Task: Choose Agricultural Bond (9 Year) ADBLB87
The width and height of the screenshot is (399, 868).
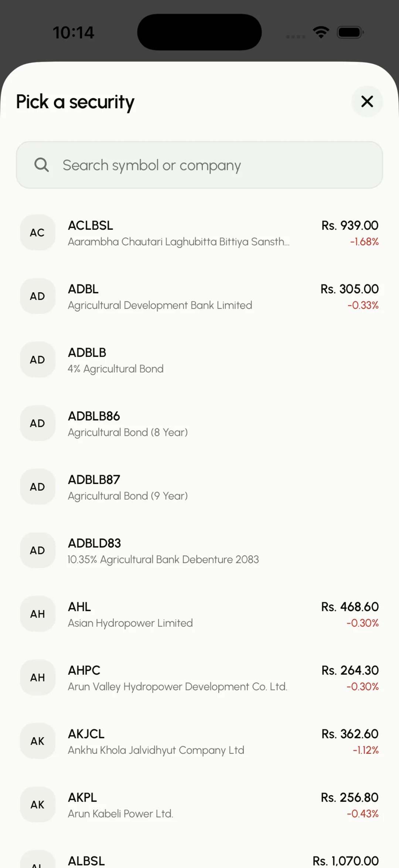Action: click(x=199, y=487)
